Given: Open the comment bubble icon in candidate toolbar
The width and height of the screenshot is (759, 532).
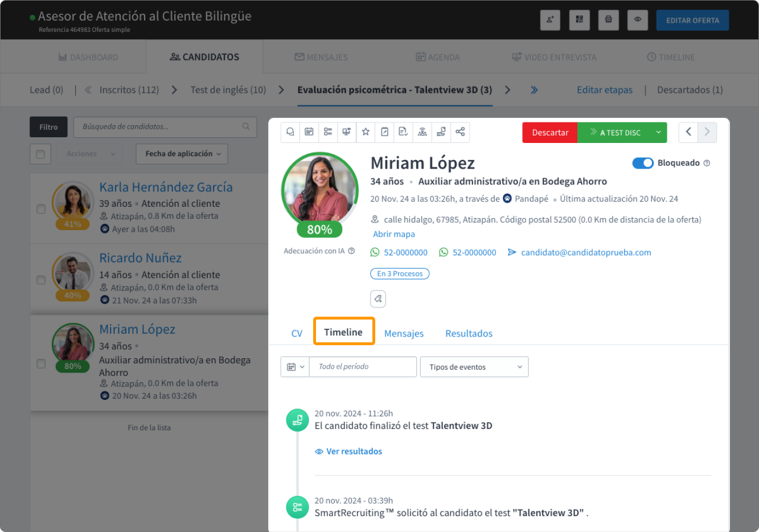Looking at the screenshot, I should (290, 132).
